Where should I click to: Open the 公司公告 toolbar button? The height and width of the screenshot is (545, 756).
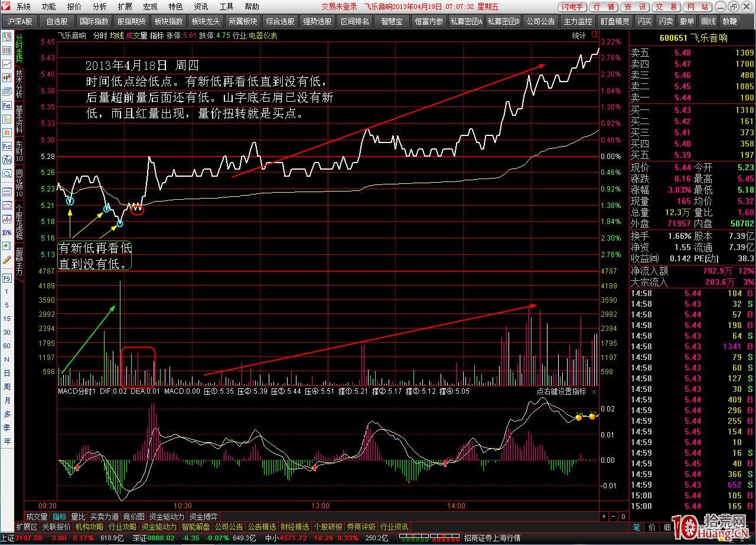[540, 21]
